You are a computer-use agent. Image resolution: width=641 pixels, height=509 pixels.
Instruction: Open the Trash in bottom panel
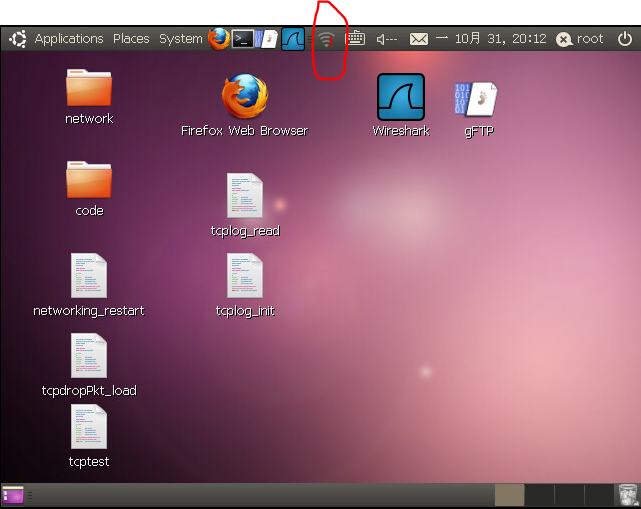(x=626, y=494)
